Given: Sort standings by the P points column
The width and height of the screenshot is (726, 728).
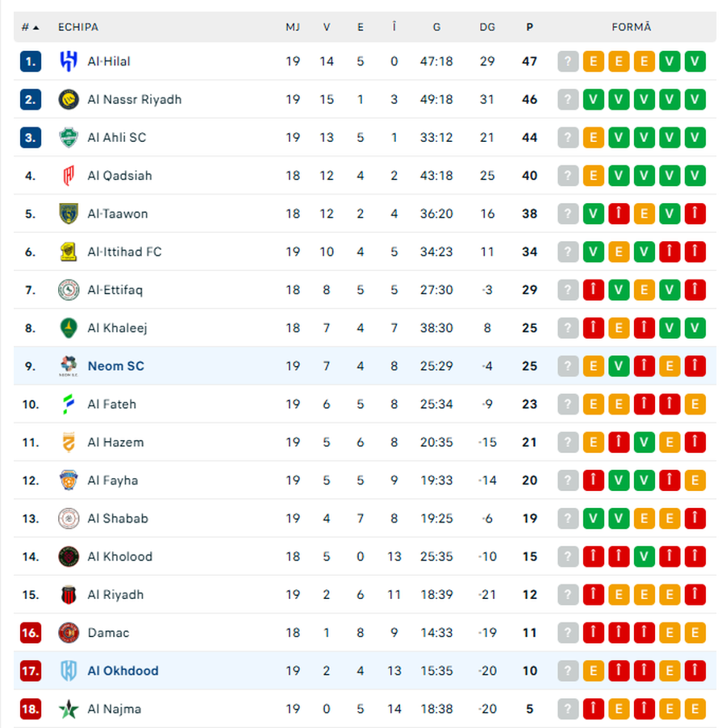Looking at the screenshot, I should (529, 27).
